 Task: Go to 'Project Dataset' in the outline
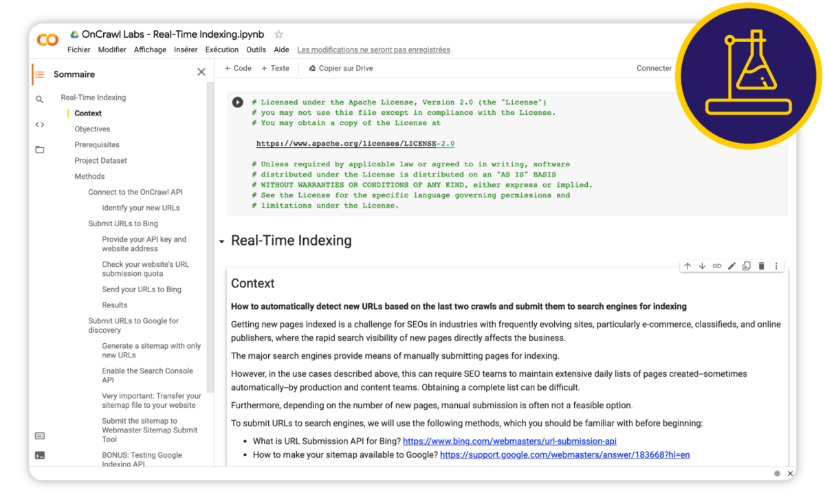tap(101, 161)
